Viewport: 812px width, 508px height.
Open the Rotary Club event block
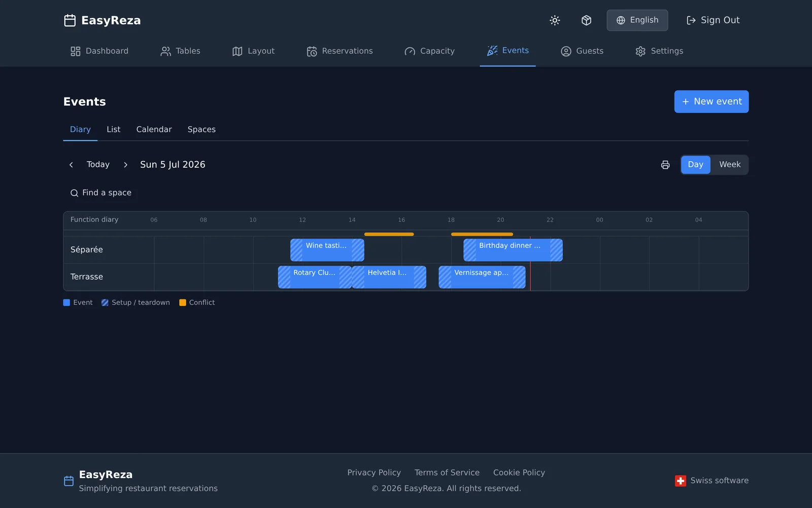coord(315,277)
